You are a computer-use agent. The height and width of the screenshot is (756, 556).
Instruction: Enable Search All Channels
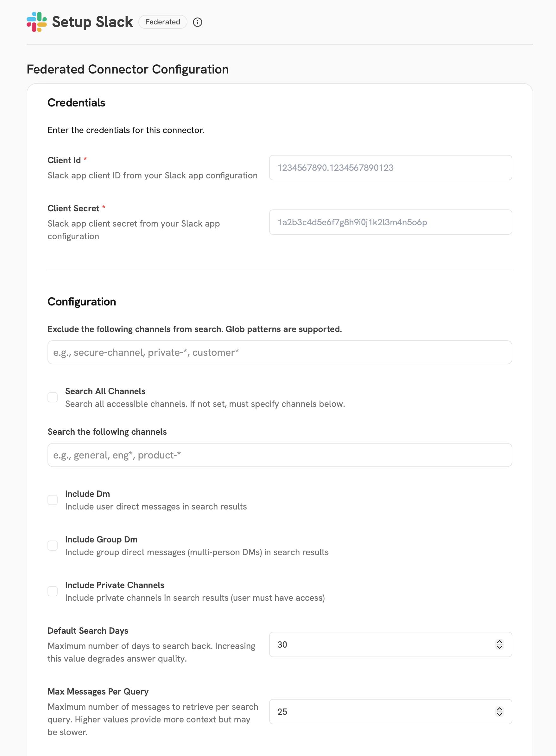click(x=53, y=397)
